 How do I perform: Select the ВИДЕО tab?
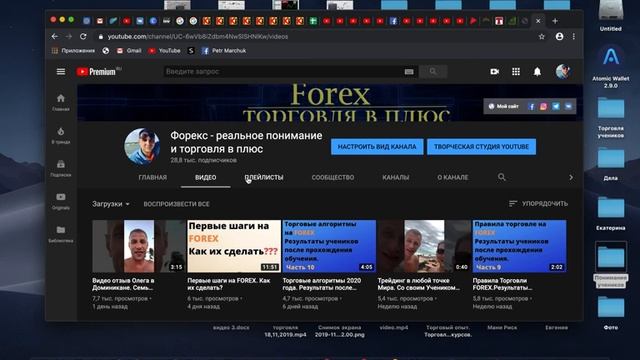[206, 177]
